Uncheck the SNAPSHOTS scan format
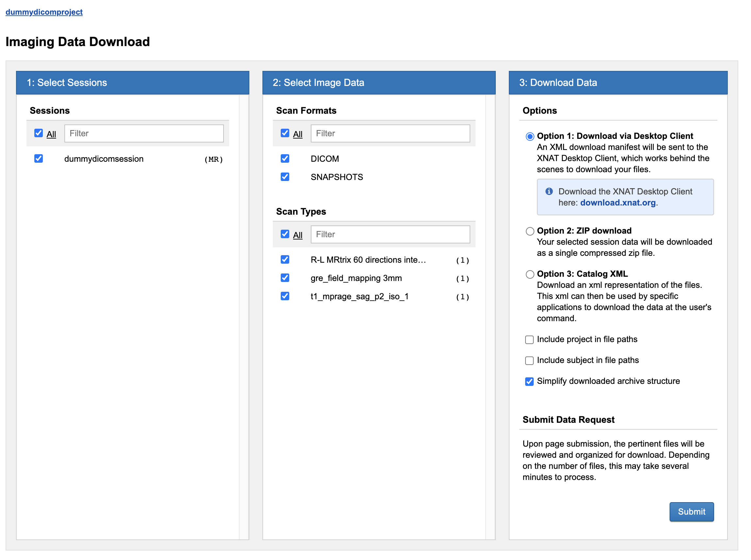This screenshot has height=560, width=751. [285, 177]
